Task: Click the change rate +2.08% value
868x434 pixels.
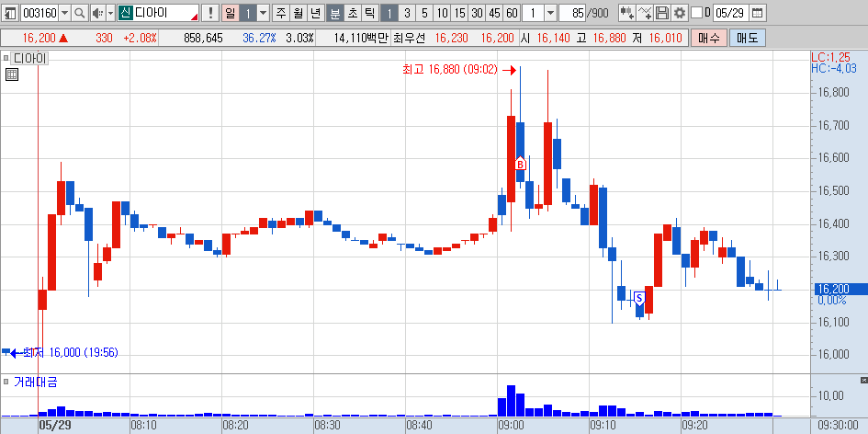Action: coord(140,39)
